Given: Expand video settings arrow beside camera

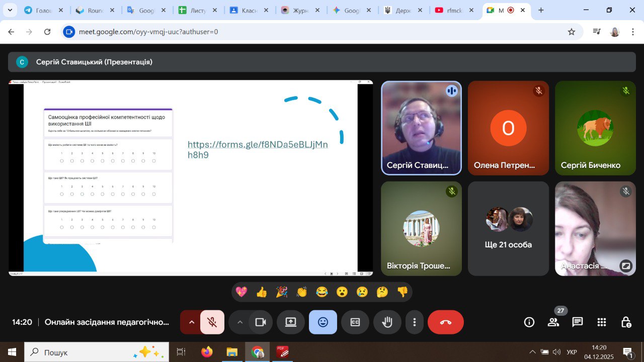Looking at the screenshot, I should coord(239,322).
